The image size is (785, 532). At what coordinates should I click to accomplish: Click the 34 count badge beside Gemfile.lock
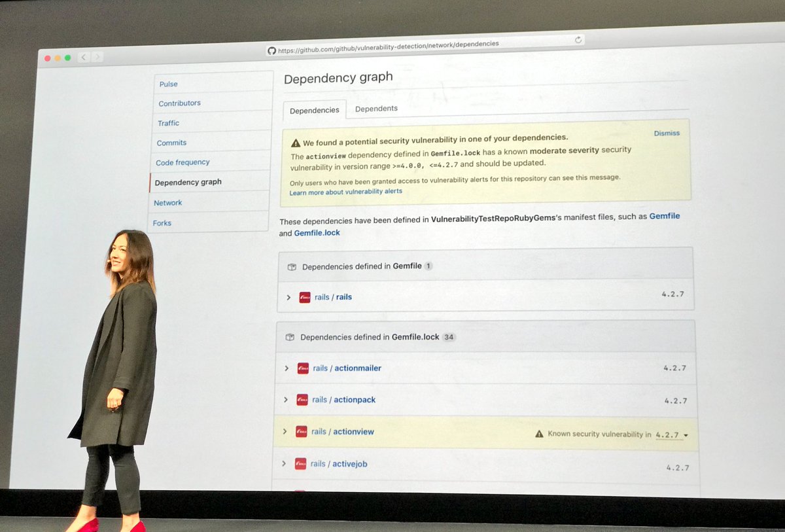[449, 338]
